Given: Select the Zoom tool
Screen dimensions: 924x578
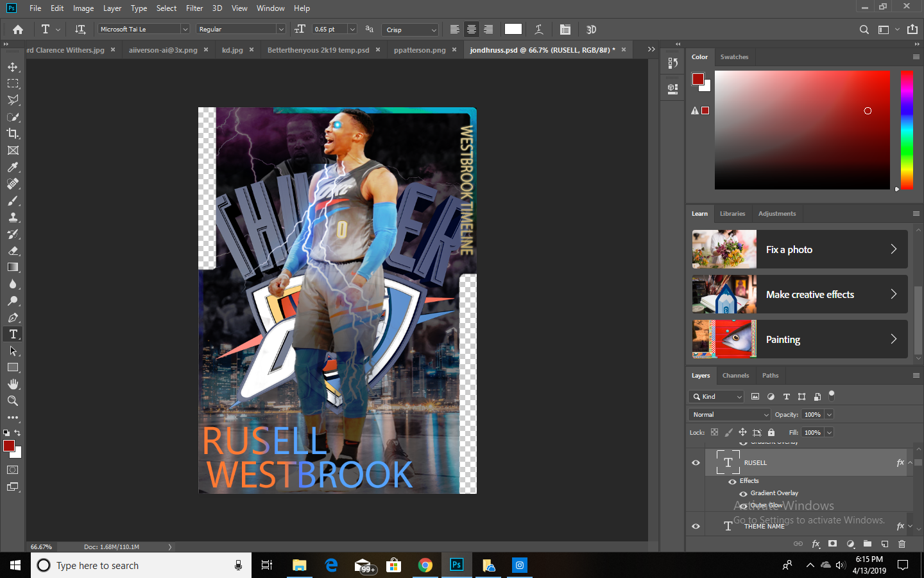Looking at the screenshot, I should 13,401.
